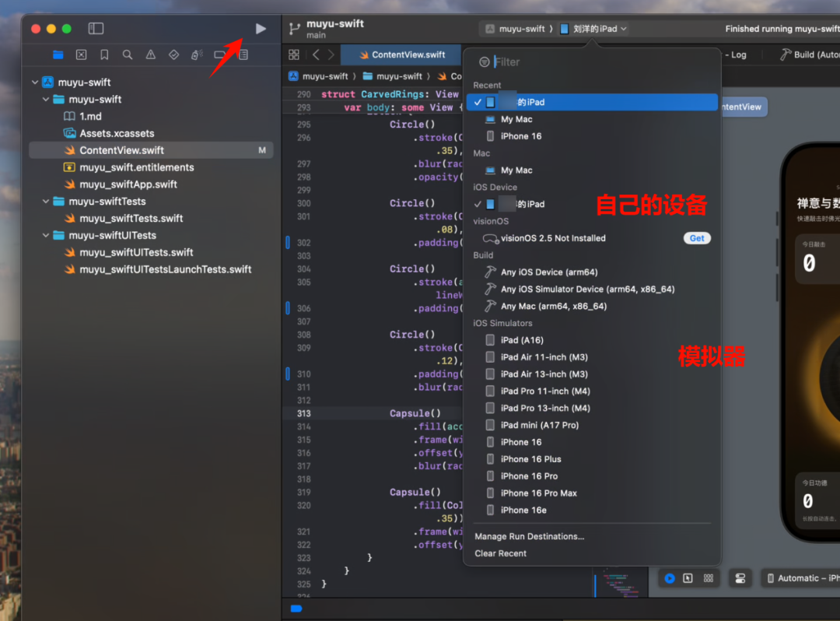Open preview Device Settings toggles
The image size is (840, 621).
coord(740,578)
